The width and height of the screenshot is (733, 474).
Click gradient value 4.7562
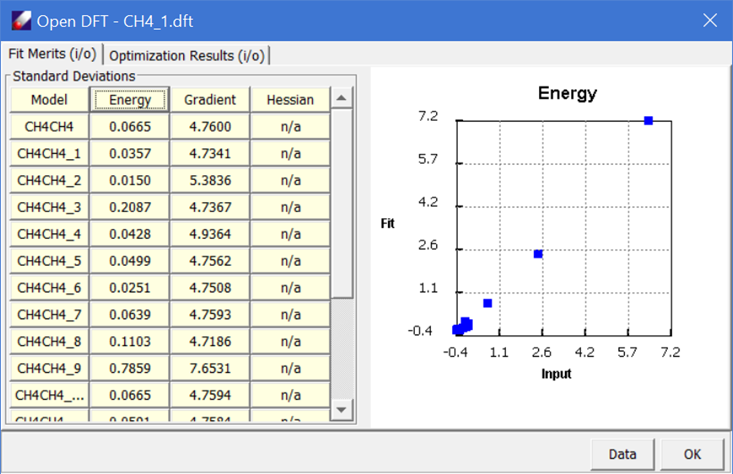210,261
